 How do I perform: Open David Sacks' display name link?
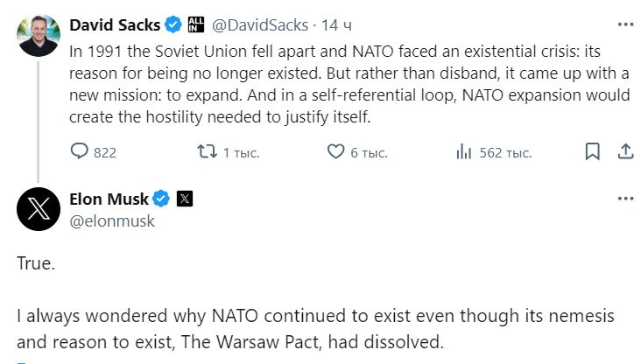coord(115,24)
